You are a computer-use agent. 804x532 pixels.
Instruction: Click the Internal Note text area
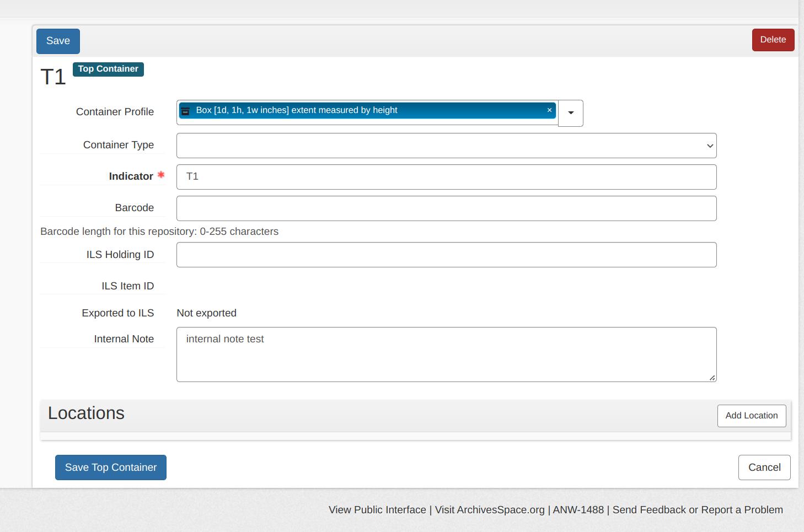click(446, 354)
